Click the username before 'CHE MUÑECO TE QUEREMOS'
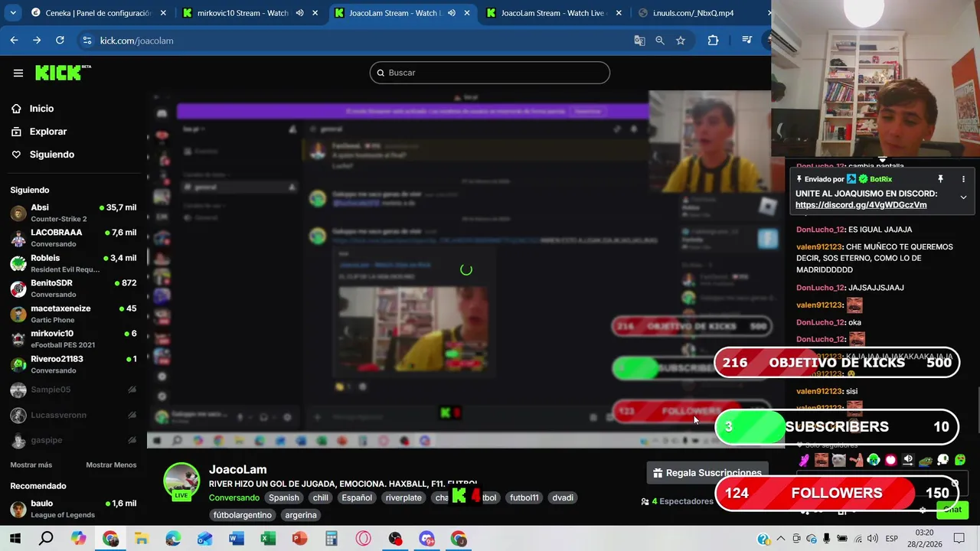The image size is (980, 551). 819,247
